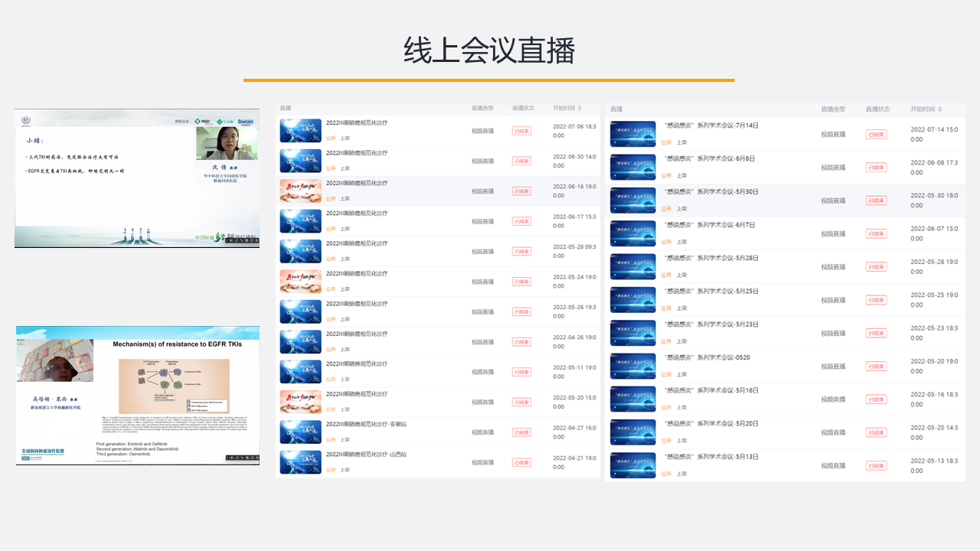Viewport: 980px width, 551px height.
Task: Open thumbnail of 5月13日 学术会议 stream
Action: tap(632, 465)
